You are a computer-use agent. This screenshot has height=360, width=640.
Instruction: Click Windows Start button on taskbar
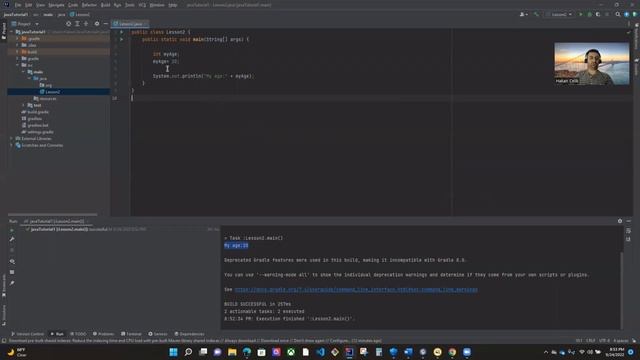click(173, 352)
